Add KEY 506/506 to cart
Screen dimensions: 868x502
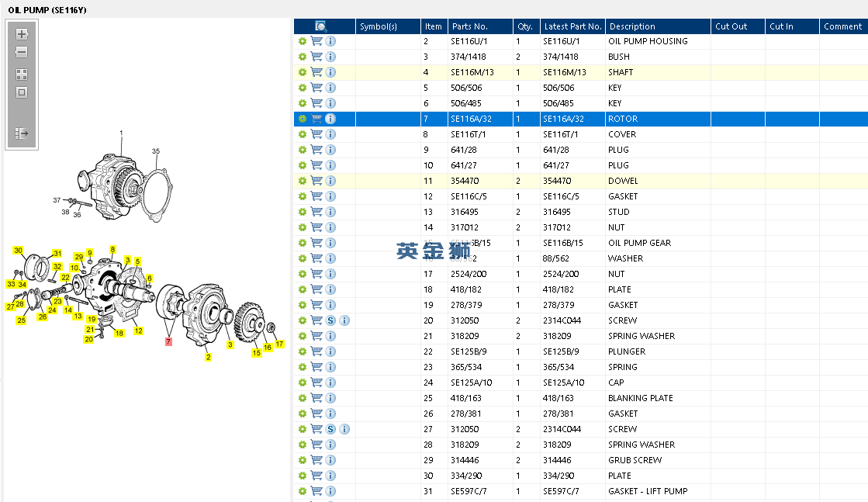(316, 88)
